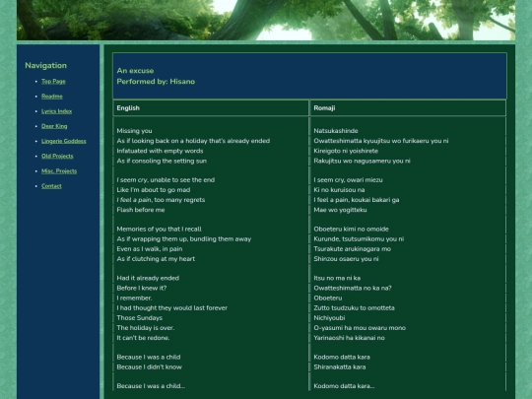The width and height of the screenshot is (532, 399).
Task: Click 'Kodomo datta kara...' final line
Action: coord(344,386)
